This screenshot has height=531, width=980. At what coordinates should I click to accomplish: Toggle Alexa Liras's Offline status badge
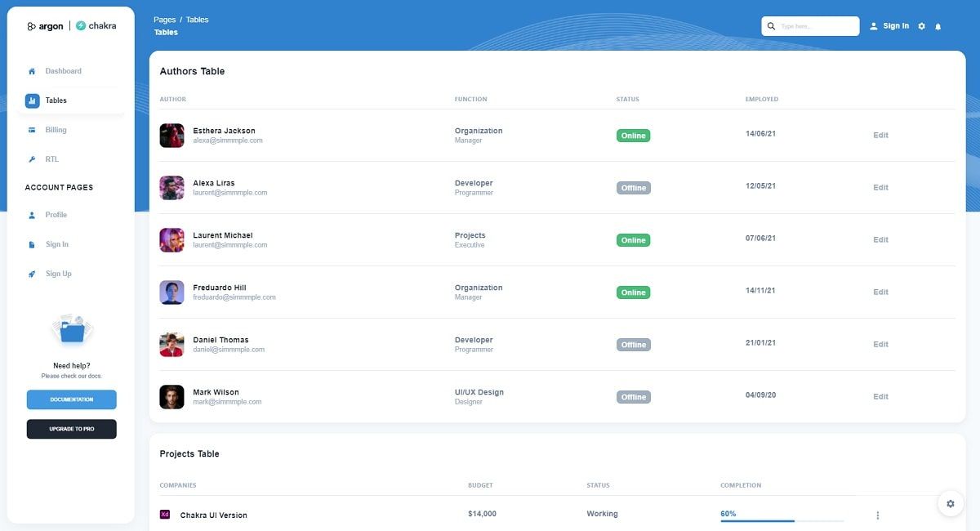[633, 188]
